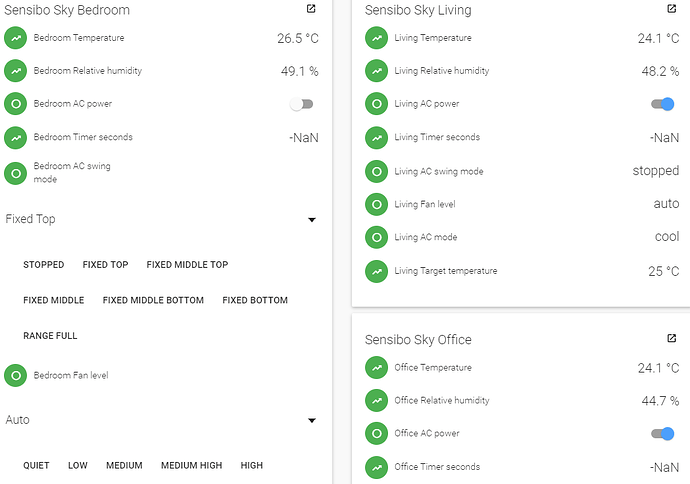
Task: Open Sensibo Sky Bedroom card popout icon
Action: pyautogui.click(x=311, y=9)
